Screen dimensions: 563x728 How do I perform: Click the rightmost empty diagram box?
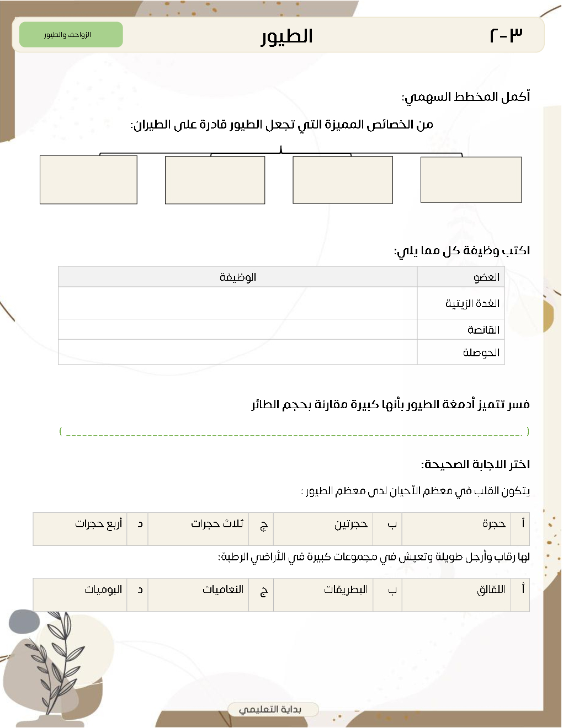(x=471, y=180)
